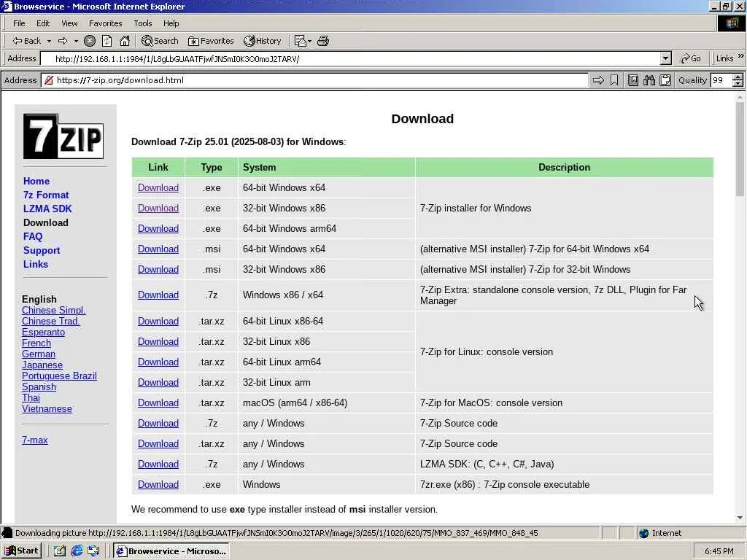Click the Print toolbar icon
747x560 pixels.
pyautogui.click(x=323, y=41)
